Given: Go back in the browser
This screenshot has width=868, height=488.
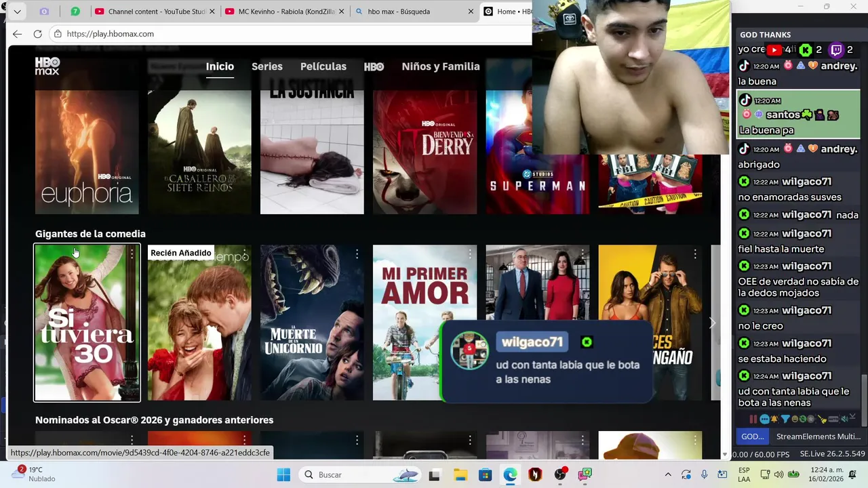Looking at the screenshot, I should click(x=17, y=34).
